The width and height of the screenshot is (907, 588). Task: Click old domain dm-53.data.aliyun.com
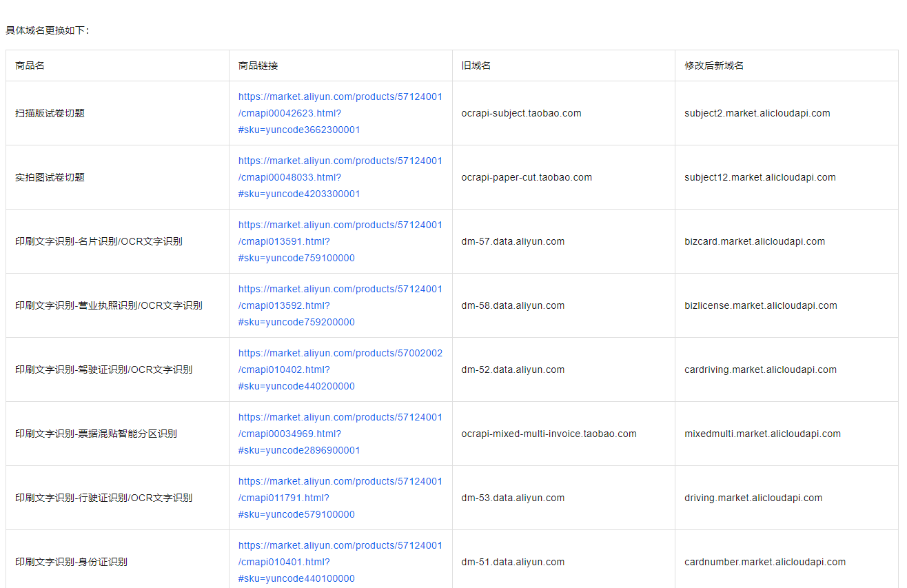click(x=513, y=498)
